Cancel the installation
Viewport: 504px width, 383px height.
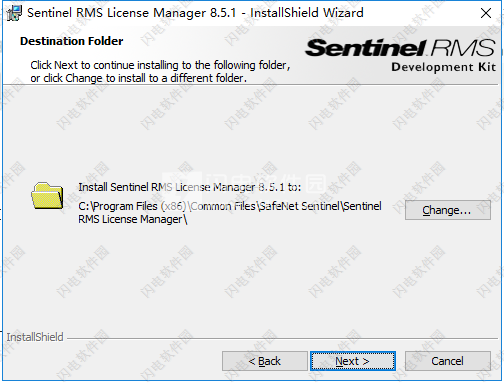click(x=448, y=361)
